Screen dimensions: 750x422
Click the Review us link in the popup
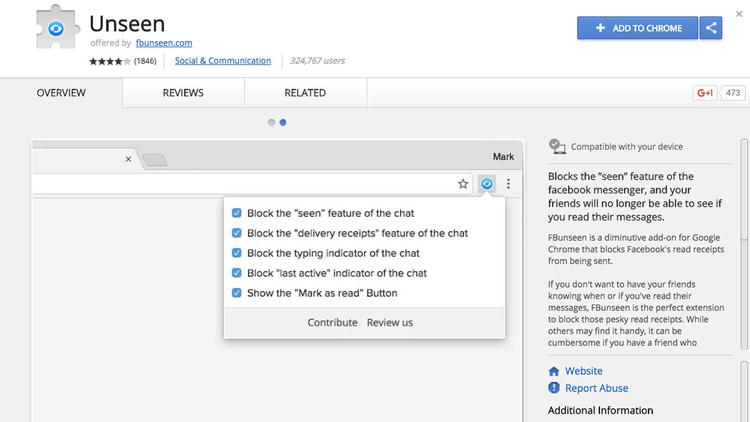[x=390, y=322]
